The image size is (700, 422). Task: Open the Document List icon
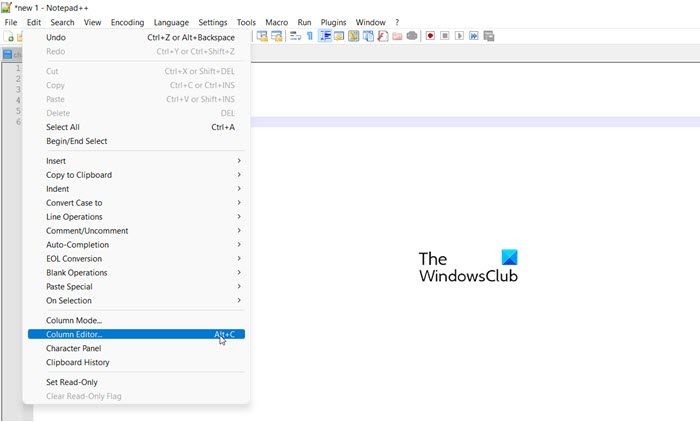click(368, 36)
